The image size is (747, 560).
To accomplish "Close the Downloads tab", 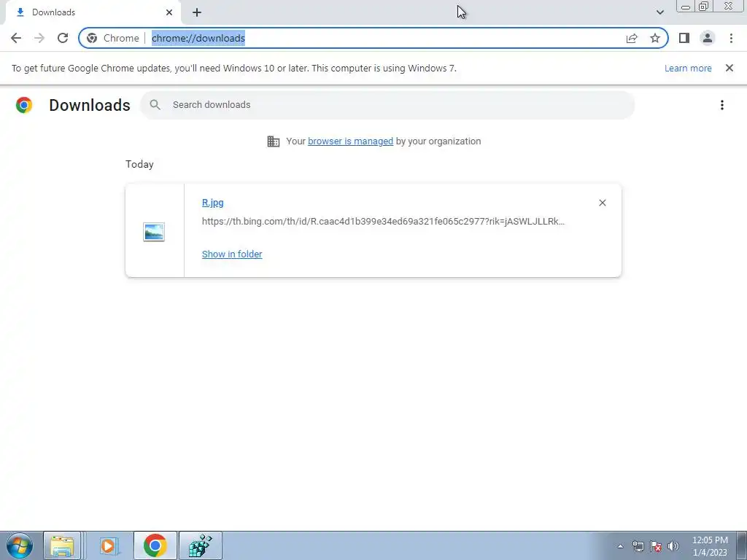I will click(169, 12).
